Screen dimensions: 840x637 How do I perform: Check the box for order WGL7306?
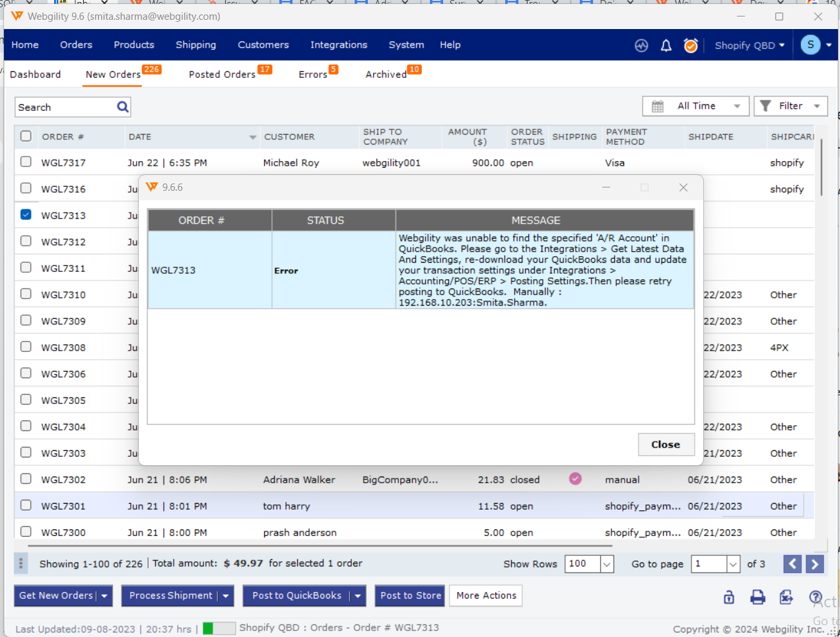26,373
